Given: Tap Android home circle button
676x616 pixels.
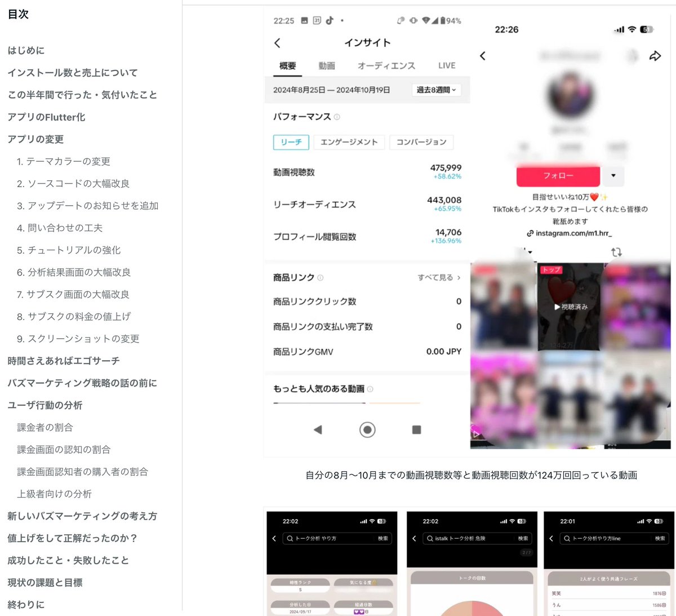Looking at the screenshot, I should tap(367, 430).
